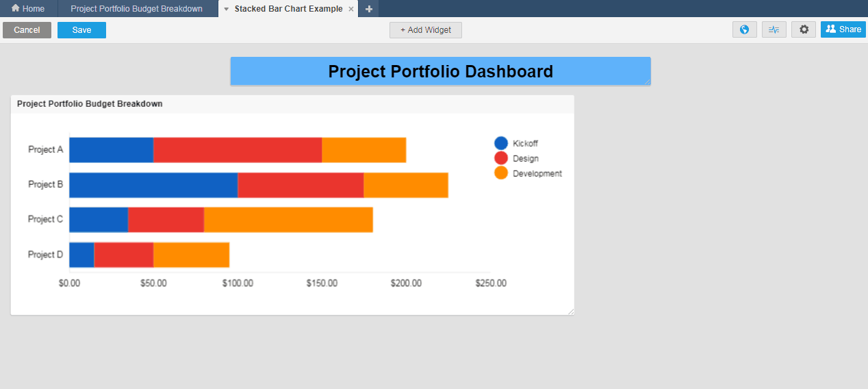The width and height of the screenshot is (868, 389).
Task: Save the dashboard changes
Action: point(81,30)
